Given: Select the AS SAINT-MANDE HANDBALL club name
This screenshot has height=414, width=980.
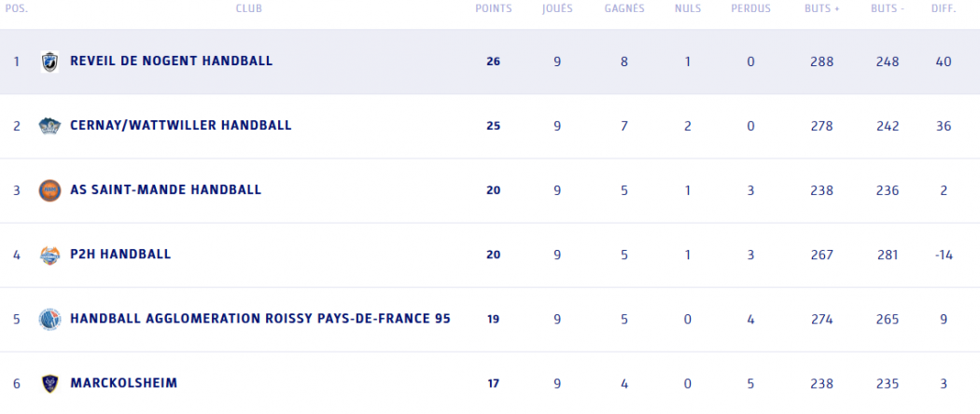Looking at the screenshot, I should pos(165,190).
